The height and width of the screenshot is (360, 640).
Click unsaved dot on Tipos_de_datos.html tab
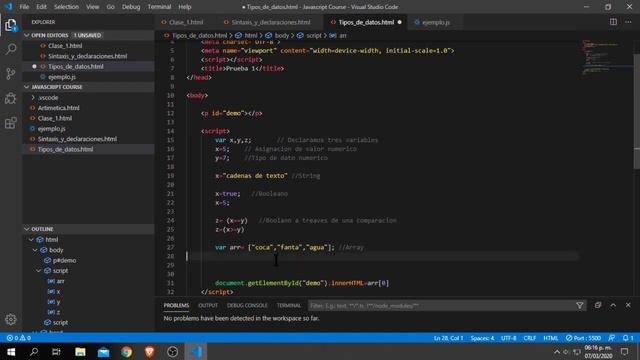[400, 22]
